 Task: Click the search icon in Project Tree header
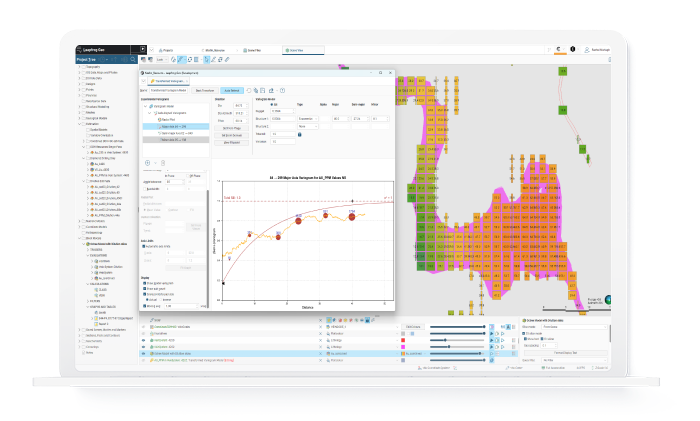pyautogui.click(x=133, y=59)
